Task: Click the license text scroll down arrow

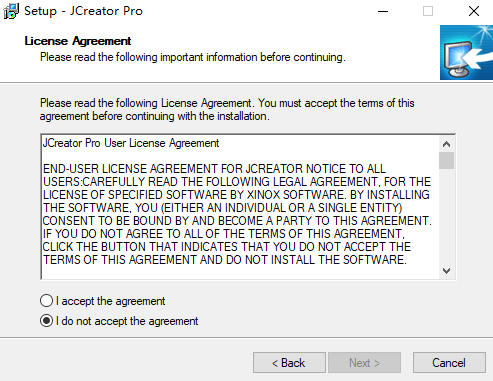Action: 446,270
